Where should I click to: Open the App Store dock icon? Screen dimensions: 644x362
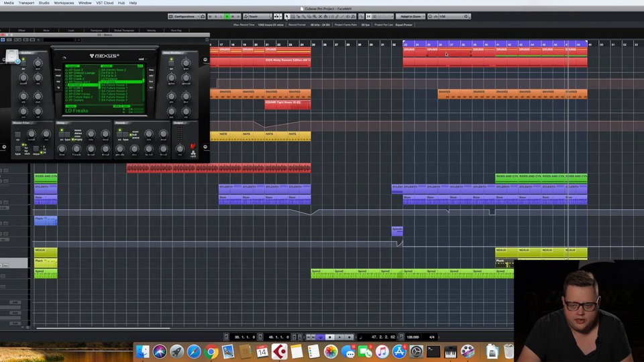(398, 352)
